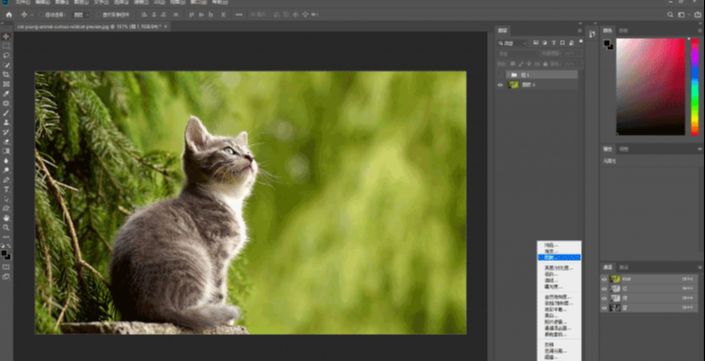Select the Brush tool
This screenshot has height=361, width=705.
pyautogui.click(x=6, y=113)
